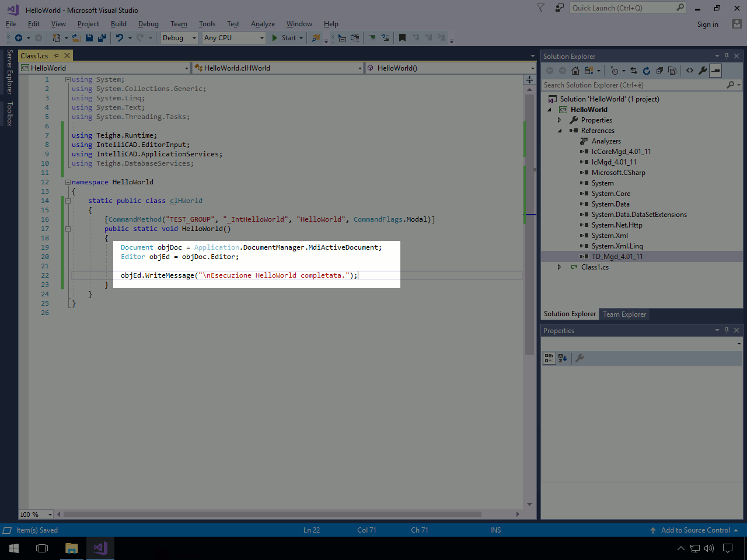This screenshot has height=560, width=747.
Task: Click the Navigate Backward arrow icon
Action: pyautogui.click(x=19, y=38)
